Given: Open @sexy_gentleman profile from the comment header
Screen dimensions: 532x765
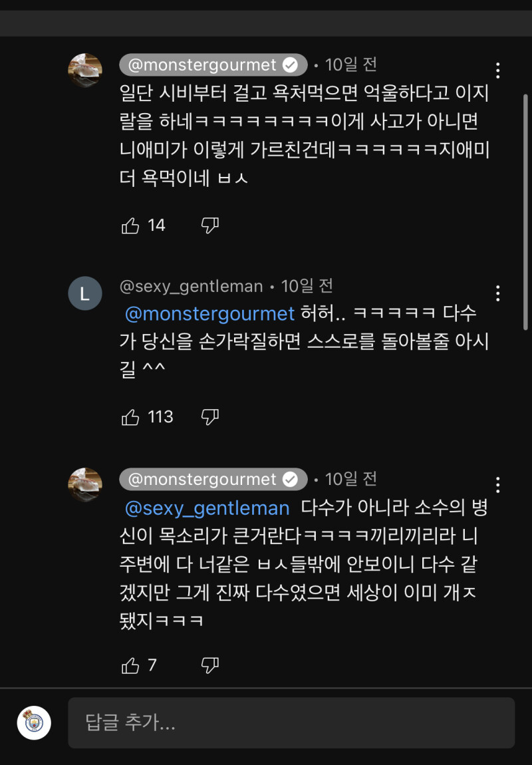Looking at the screenshot, I should pyautogui.click(x=191, y=287).
